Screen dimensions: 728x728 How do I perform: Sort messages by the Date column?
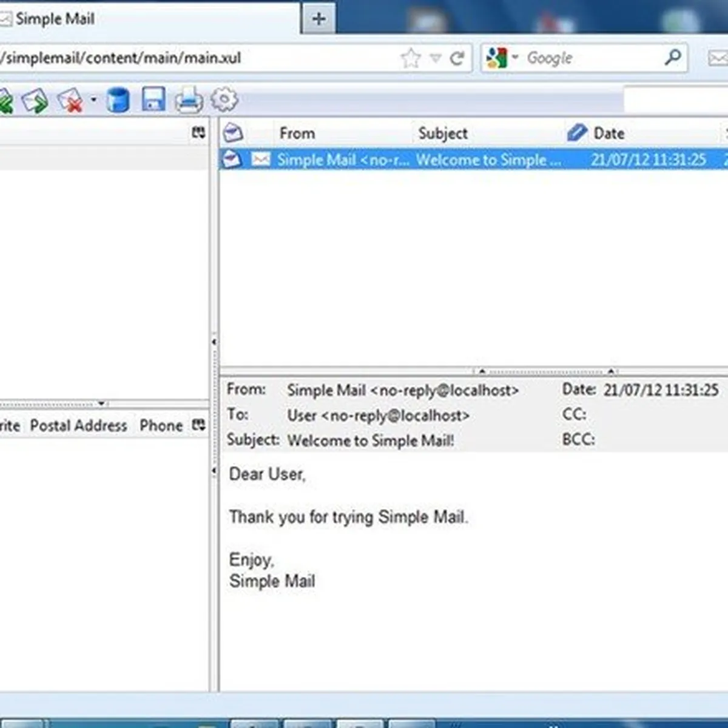pyautogui.click(x=609, y=133)
